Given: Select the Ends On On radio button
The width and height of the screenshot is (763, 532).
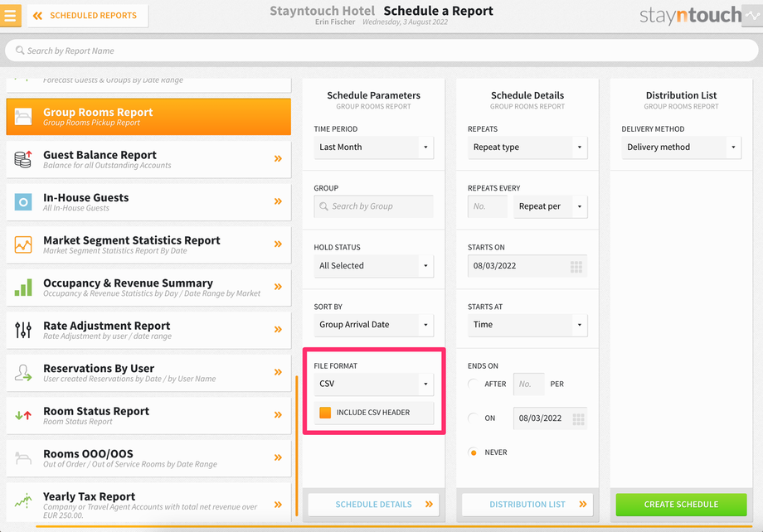Looking at the screenshot, I should 473,418.
